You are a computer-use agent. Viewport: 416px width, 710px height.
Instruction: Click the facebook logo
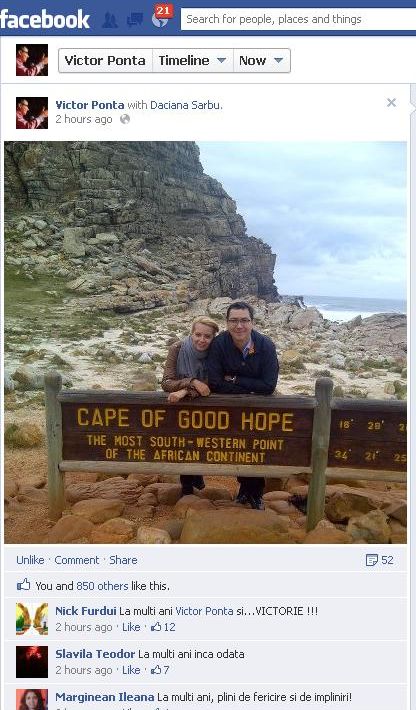tap(44, 19)
